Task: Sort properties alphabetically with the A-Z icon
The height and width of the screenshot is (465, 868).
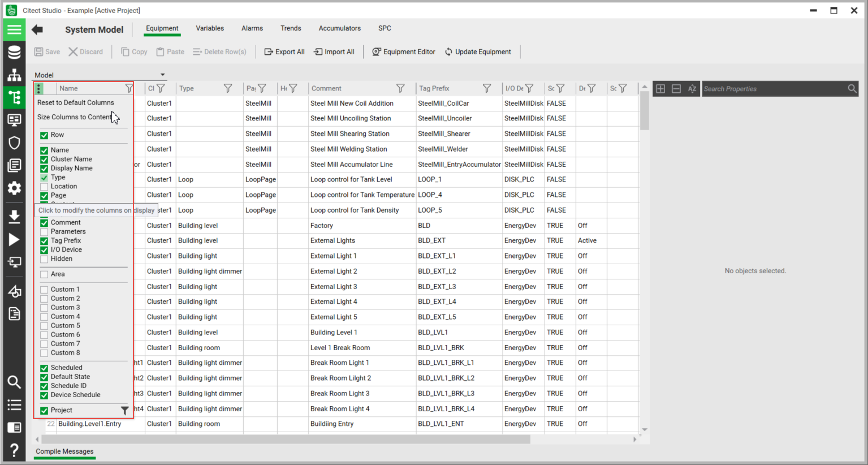Action: click(x=692, y=88)
